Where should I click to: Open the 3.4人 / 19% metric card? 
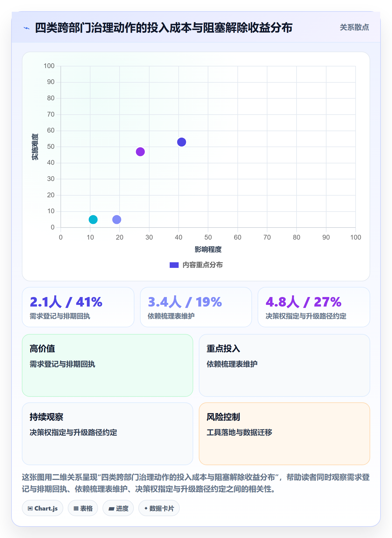click(x=196, y=307)
